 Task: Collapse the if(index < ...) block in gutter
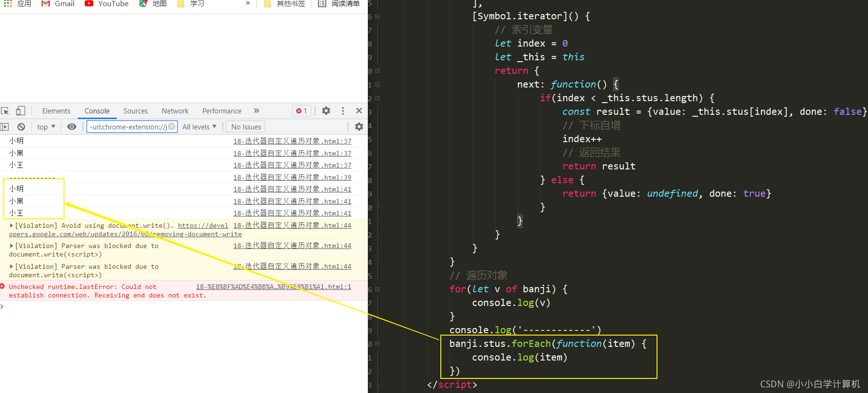click(377, 98)
